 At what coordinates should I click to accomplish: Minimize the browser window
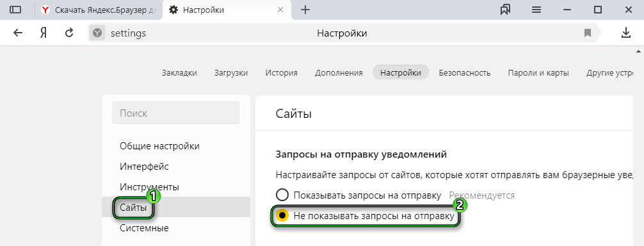pos(567,10)
